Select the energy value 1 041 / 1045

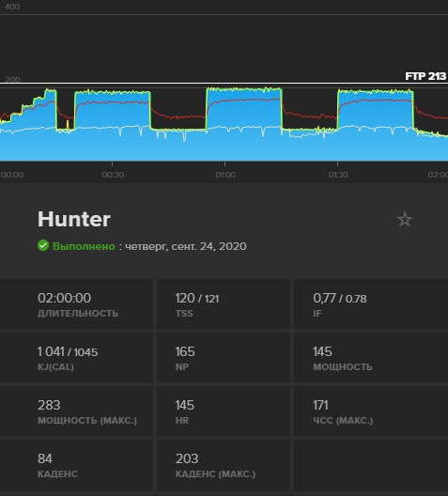tap(68, 351)
